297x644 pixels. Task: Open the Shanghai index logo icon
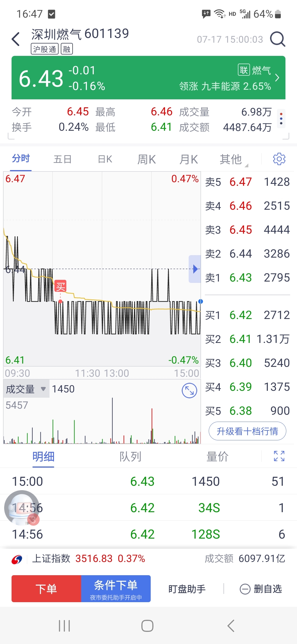tap(17, 559)
